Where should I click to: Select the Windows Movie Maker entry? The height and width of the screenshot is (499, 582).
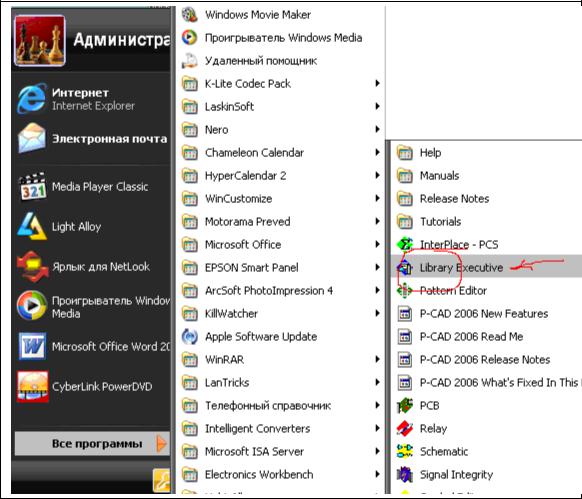[x=281, y=15]
